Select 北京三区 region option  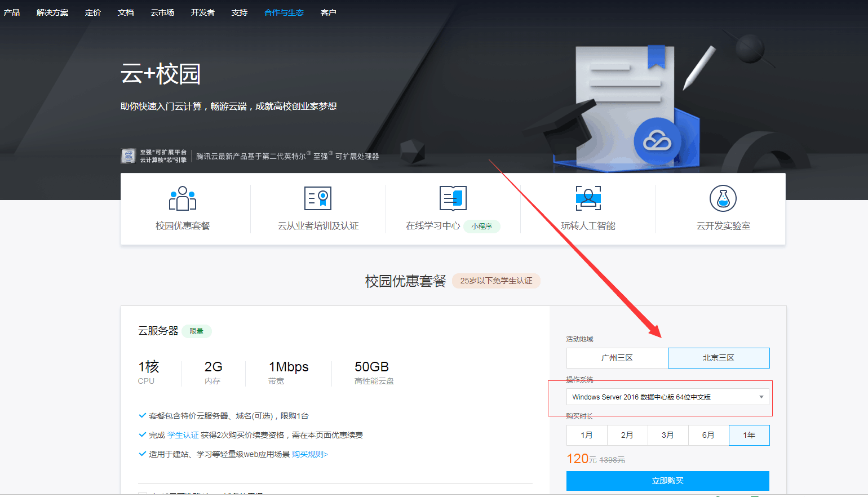pos(719,358)
